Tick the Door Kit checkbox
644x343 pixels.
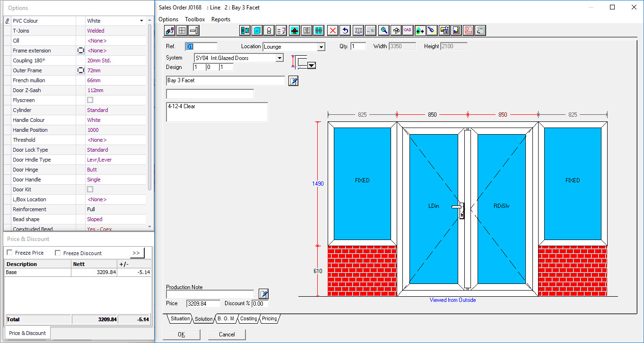click(90, 189)
